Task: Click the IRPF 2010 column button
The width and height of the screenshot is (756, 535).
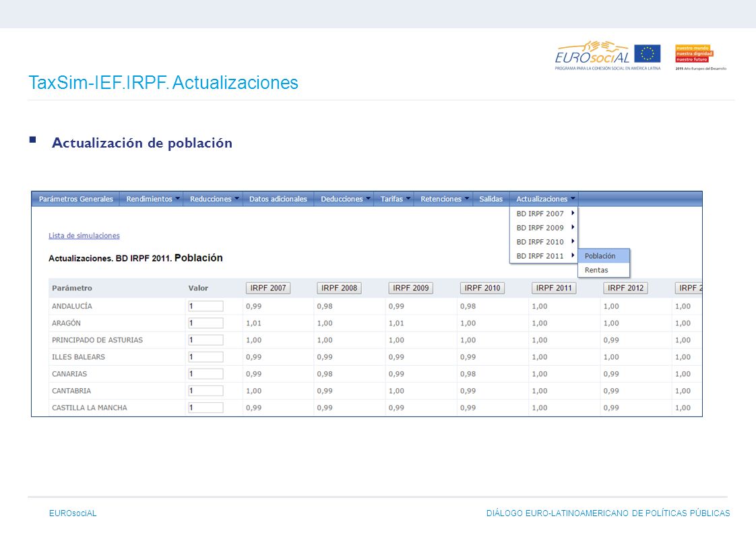Action: click(x=482, y=288)
